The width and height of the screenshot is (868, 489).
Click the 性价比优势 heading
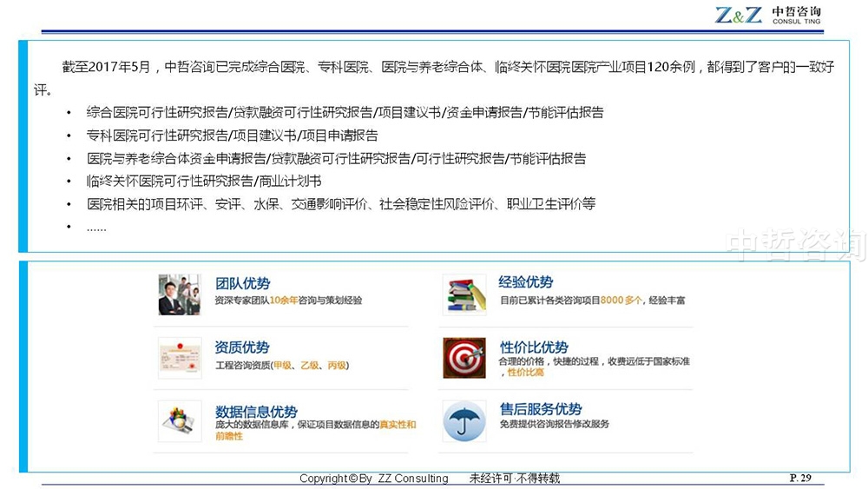[534, 347]
